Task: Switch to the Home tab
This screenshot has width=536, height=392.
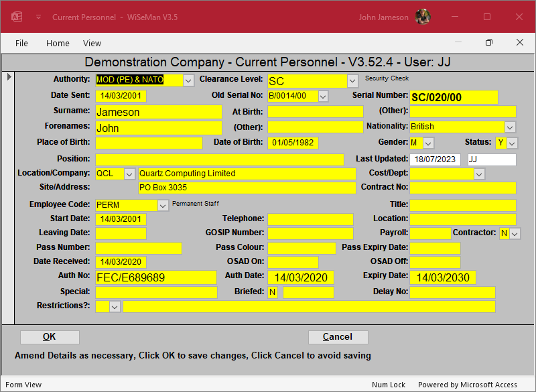Action: point(58,43)
